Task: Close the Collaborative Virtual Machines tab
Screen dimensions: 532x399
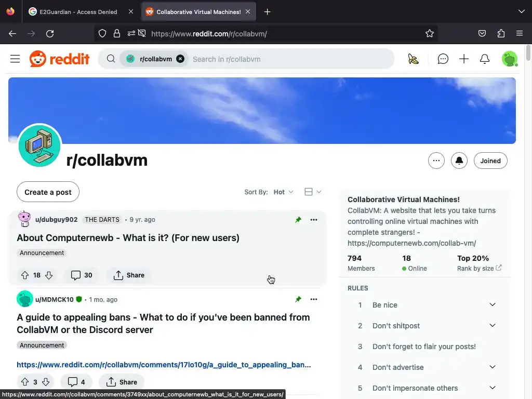Action: (248, 11)
